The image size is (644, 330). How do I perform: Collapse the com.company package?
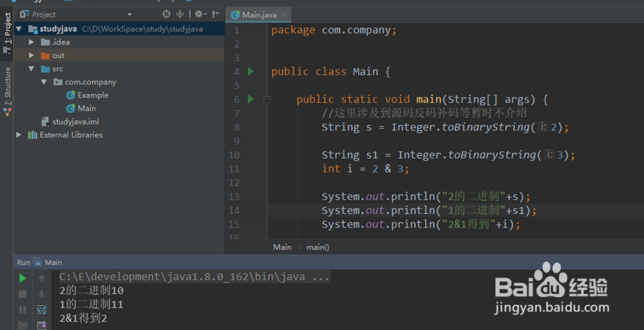tap(44, 82)
